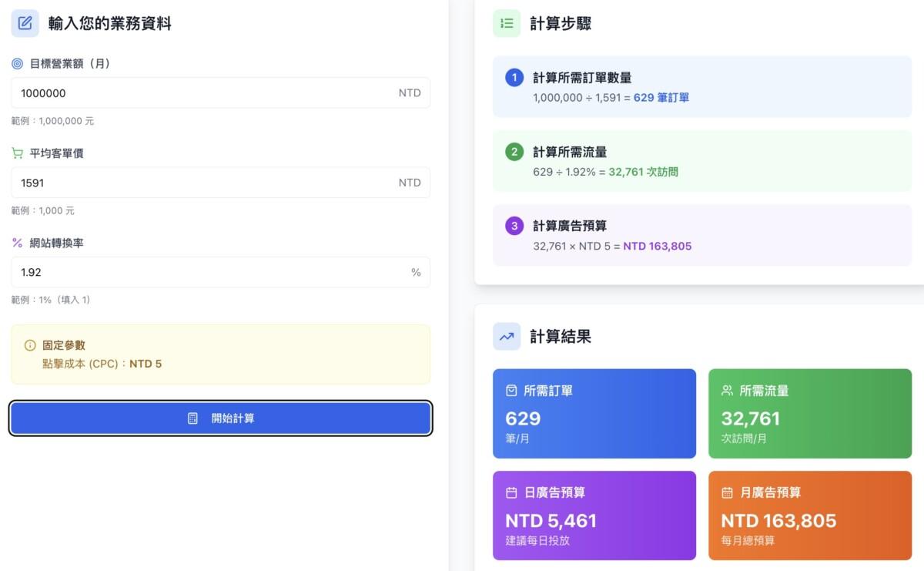Screen dimensions: 924x571
Task: Select the 所需訂單 result card
Action: click(x=594, y=414)
